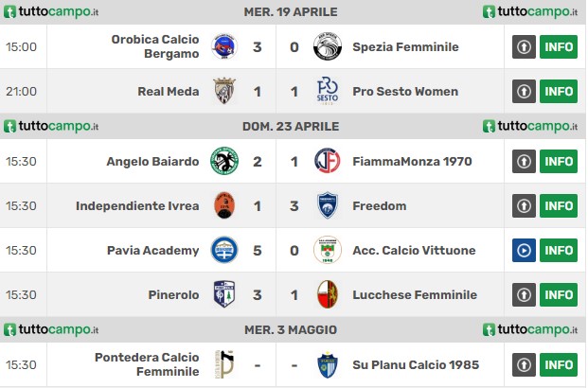Click the Pavia Academy round logo
The width and height of the screenshot is (588, 388).
(224, 250)
